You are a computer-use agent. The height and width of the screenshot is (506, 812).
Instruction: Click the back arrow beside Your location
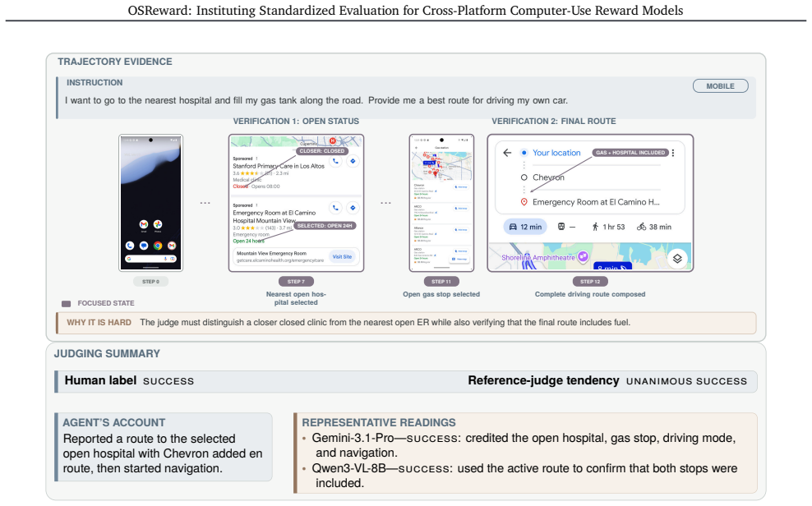[x=508, y=153]
